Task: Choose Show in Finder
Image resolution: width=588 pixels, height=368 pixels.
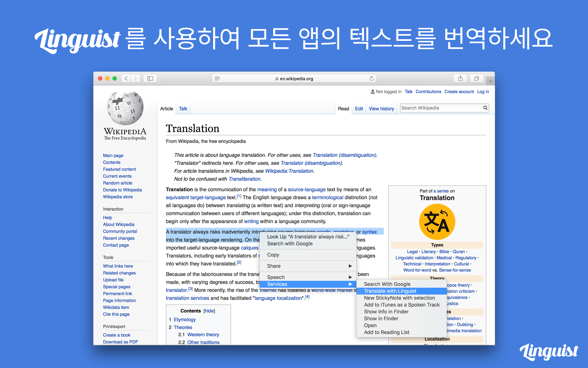Action: point(401,318)
